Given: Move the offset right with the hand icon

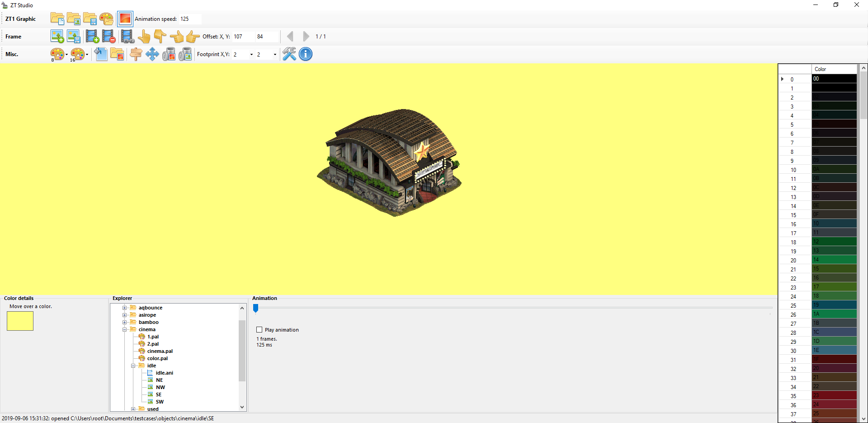Looking at the screenshot, I should point(193,36).
